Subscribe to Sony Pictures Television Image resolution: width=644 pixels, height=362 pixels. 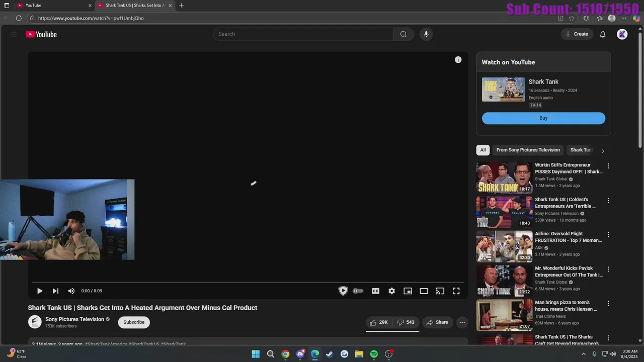134,322
